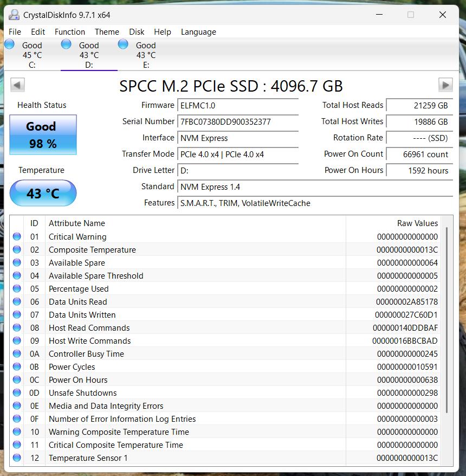Viewport: 466px width, 476px height.
Task: Click status orb of Power Cycles row
Action: point(17,366)
